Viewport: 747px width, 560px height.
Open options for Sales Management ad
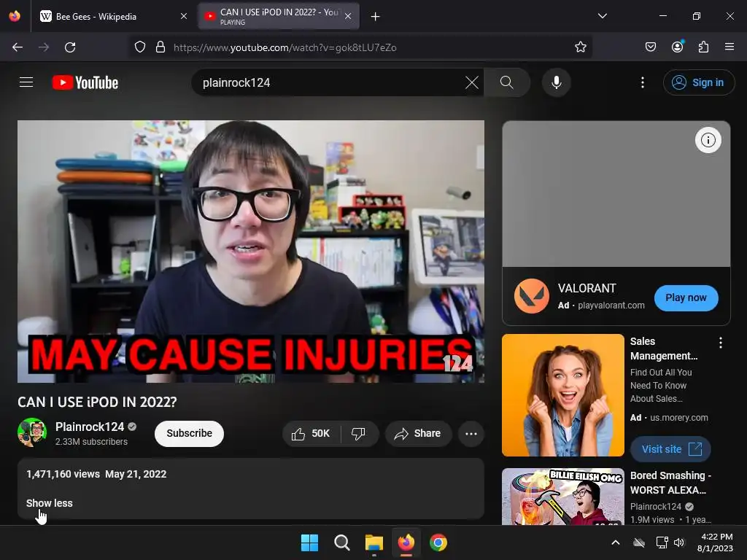(720, 343)
